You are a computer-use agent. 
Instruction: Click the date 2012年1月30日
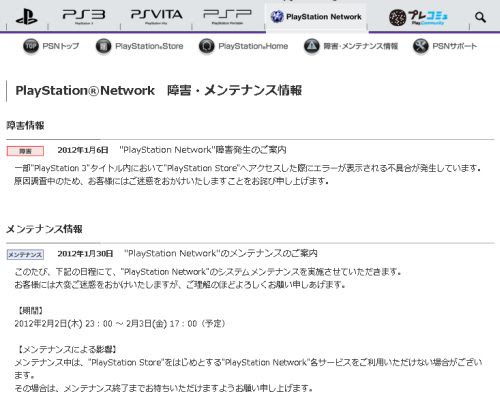click(x=85, y=254)
